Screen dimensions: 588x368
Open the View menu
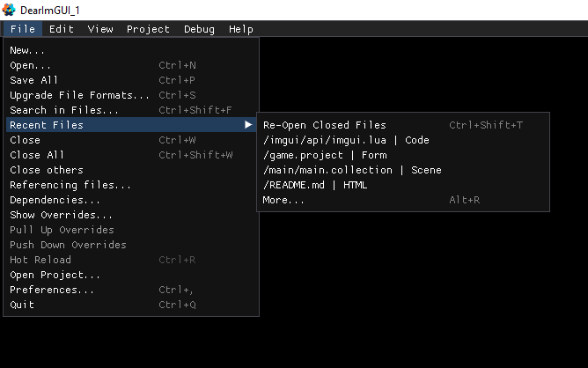point(100,29)
